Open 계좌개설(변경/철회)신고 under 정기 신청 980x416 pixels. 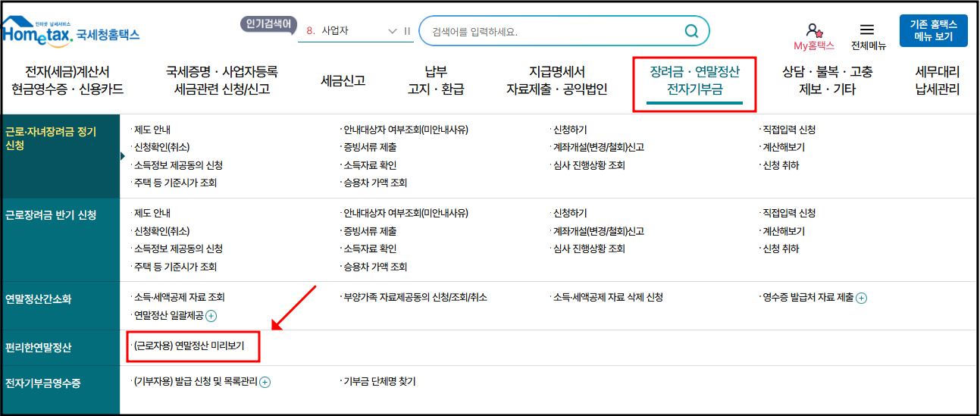click(599, 148)
